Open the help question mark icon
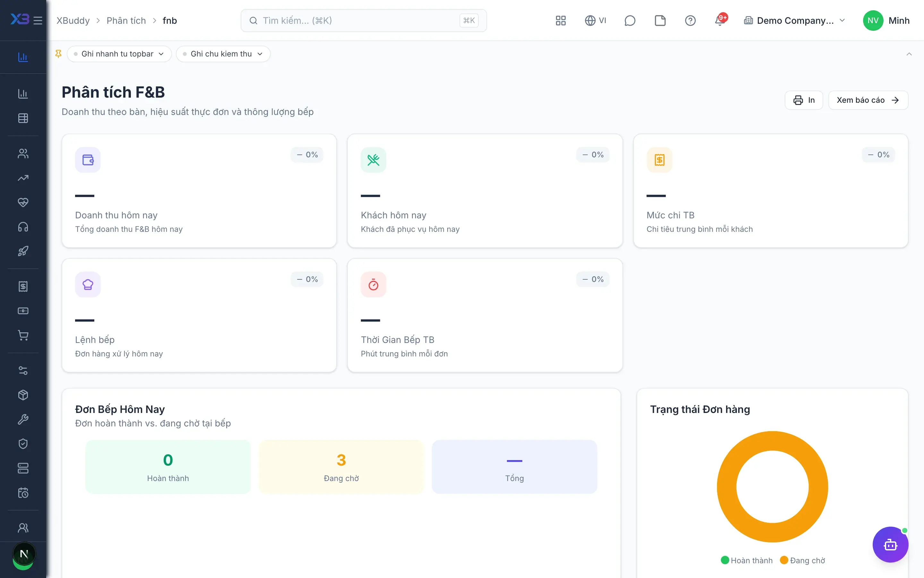 (x=690, y=20)
